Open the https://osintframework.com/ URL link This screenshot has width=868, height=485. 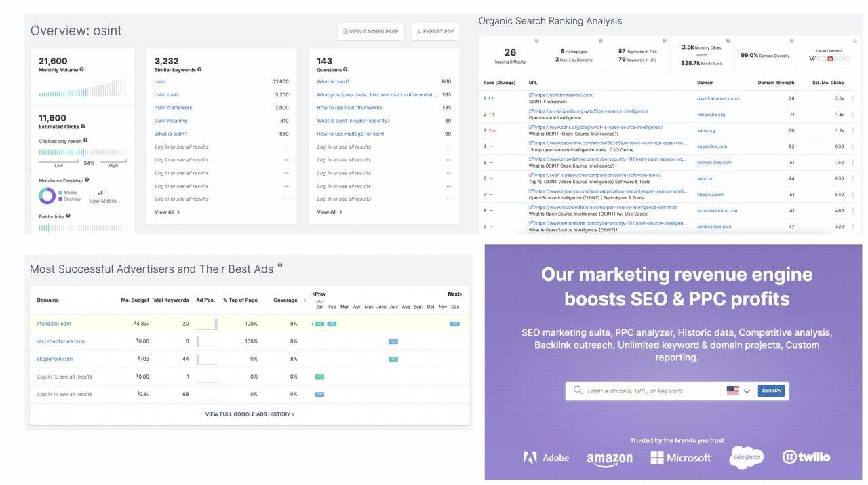[563, 96]
